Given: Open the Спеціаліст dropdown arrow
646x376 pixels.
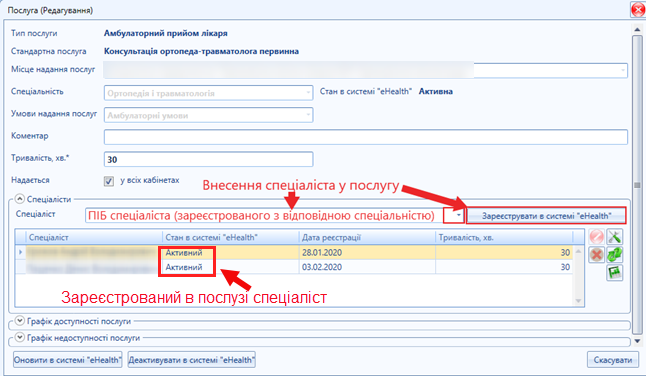Looking at the screenshot, I should pyautogui.click(x=459, y=215).
